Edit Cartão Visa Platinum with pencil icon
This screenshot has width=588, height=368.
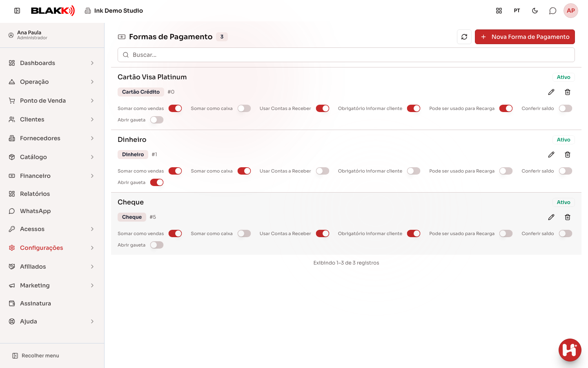[x=551, y=92]
